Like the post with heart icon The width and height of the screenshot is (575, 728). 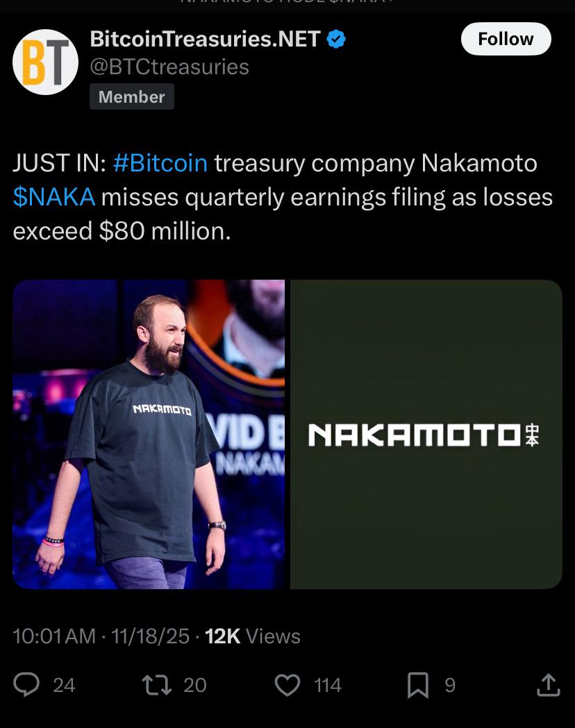(x=287, y=685)
